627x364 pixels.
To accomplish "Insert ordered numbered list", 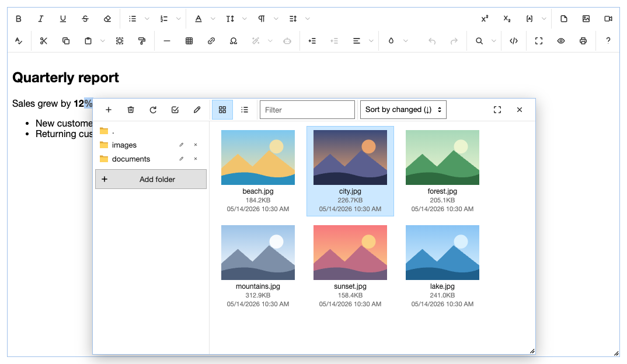I will tap(164, 19).
